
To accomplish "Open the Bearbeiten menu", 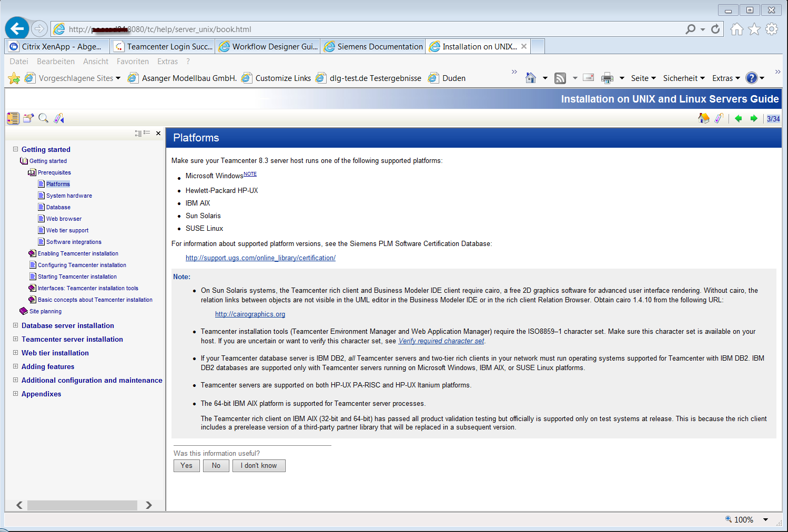I will coord(56,62).
